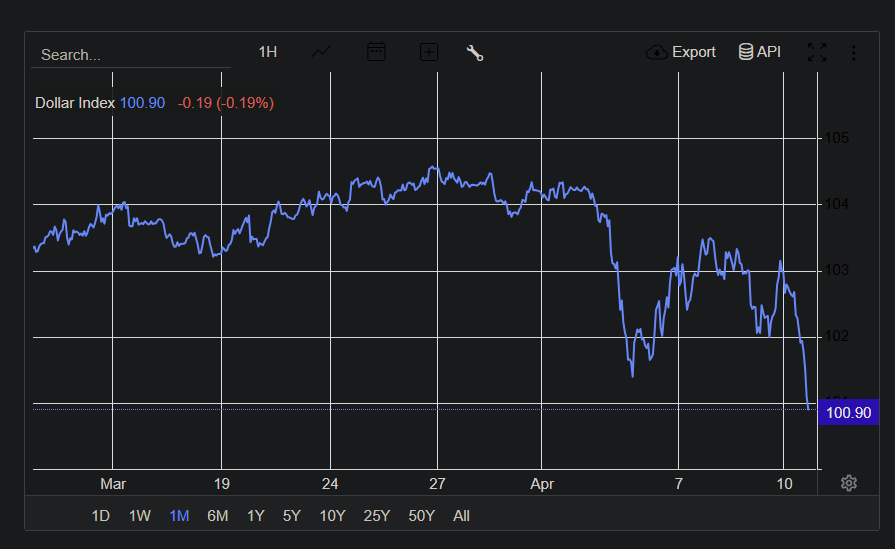The image size is (895, 549).
Task: Click the Apr date axis label
Action: point(542,484)
